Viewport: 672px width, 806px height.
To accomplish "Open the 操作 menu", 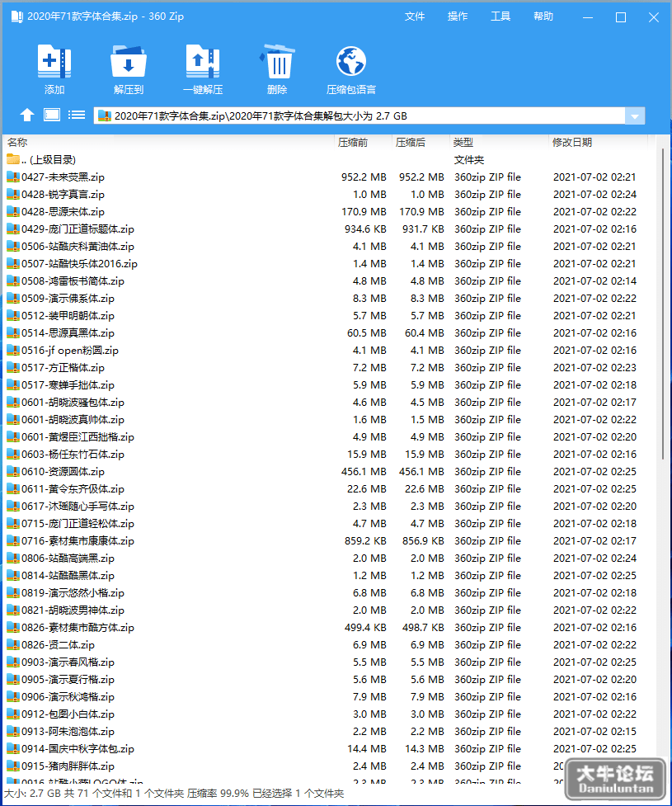I will pos(458,16).
